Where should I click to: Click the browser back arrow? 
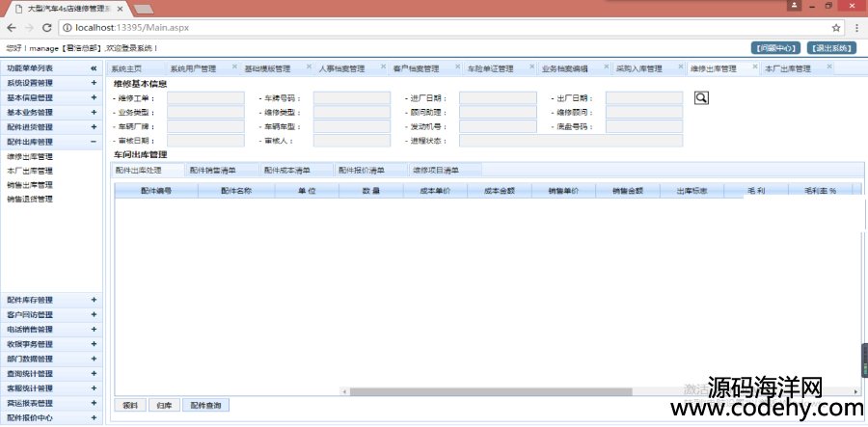(11, 27)
